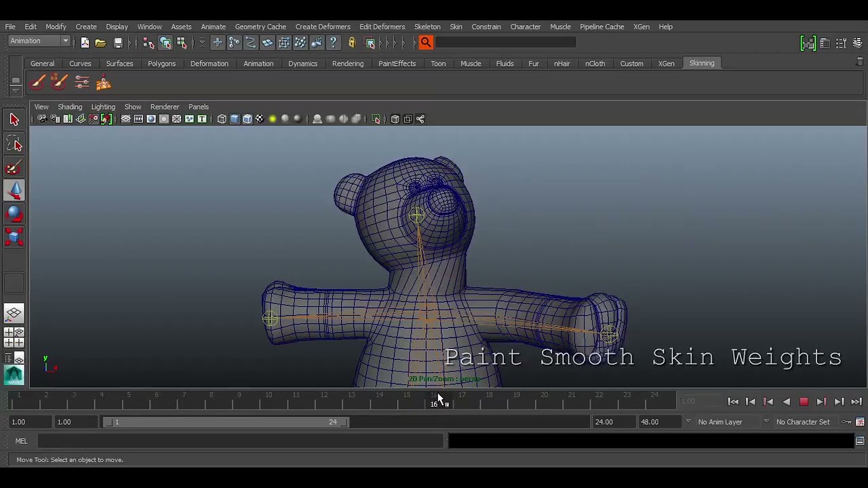Open the viewport Show menu

pos(132,106)
